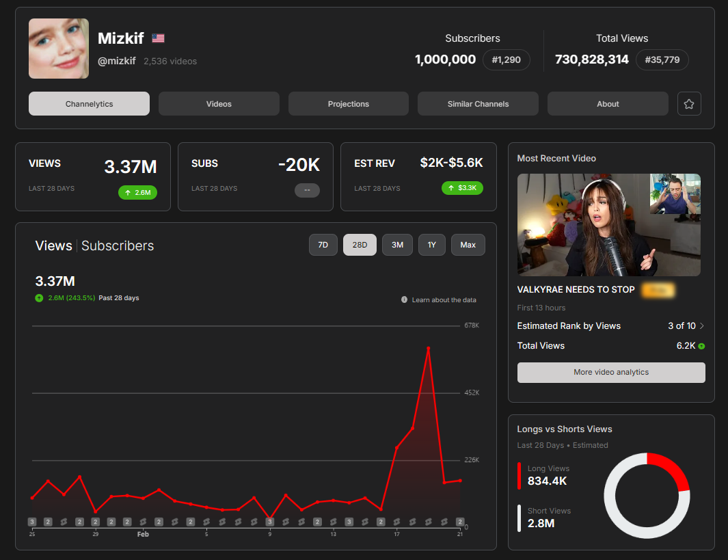Click the Longs vs Shorts Views heading
Image resolution: width=728 pixels, height=560 pixels.
(565, 429)
